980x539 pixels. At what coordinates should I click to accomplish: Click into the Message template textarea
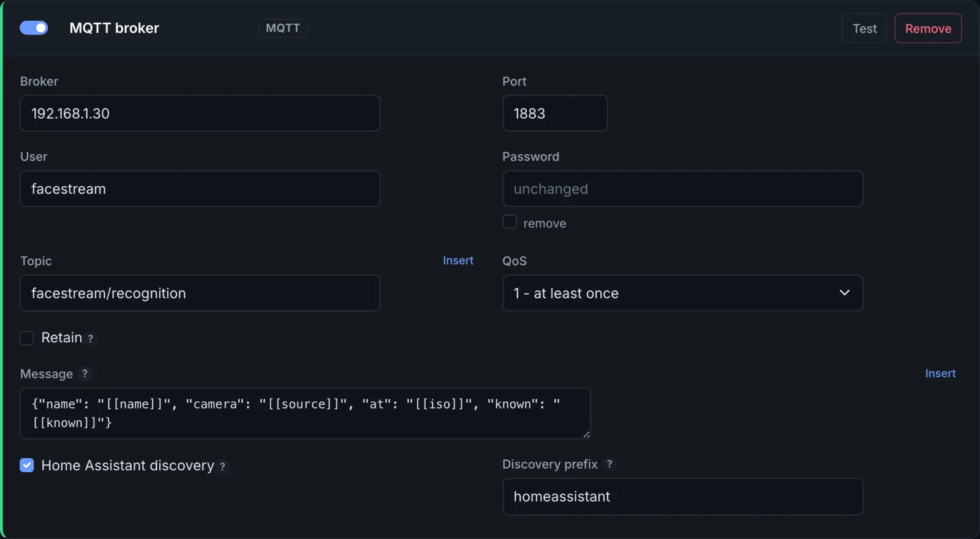coord(305,413)
